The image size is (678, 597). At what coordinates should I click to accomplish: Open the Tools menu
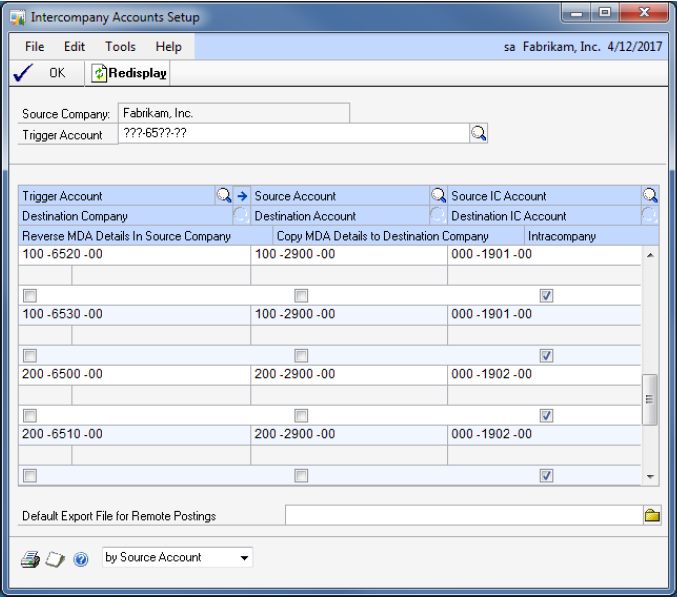[120, 47]
